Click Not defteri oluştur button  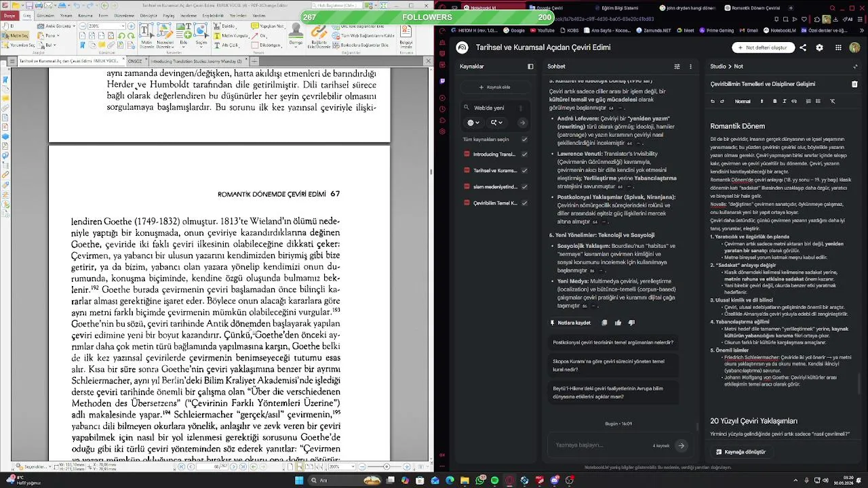click(764, 47)
